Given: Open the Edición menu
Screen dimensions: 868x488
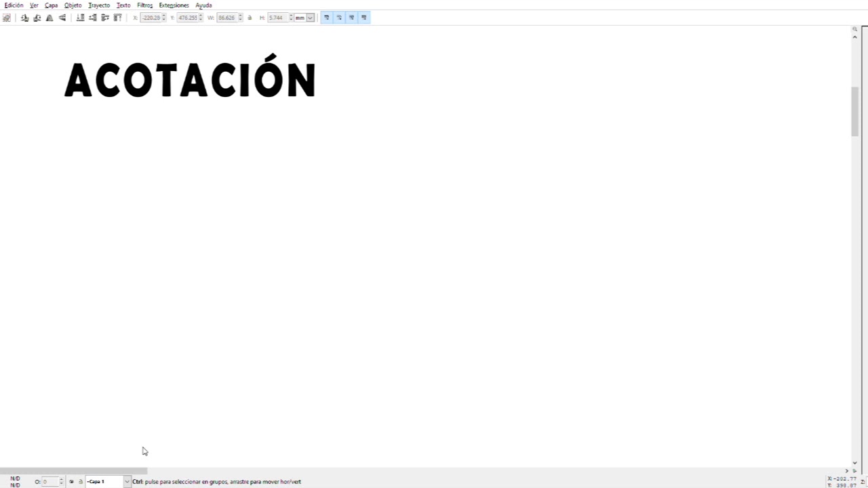Looking at the screenshot, I should click(x=14, y=5).
